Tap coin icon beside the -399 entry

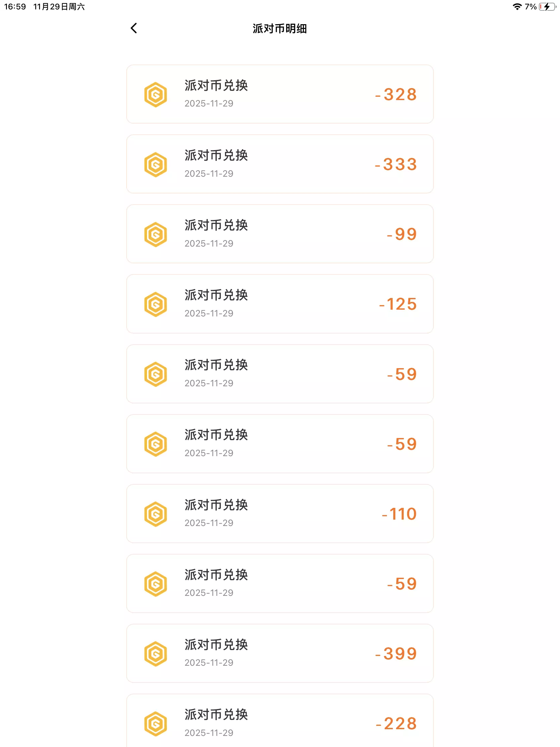coord(156,654)
